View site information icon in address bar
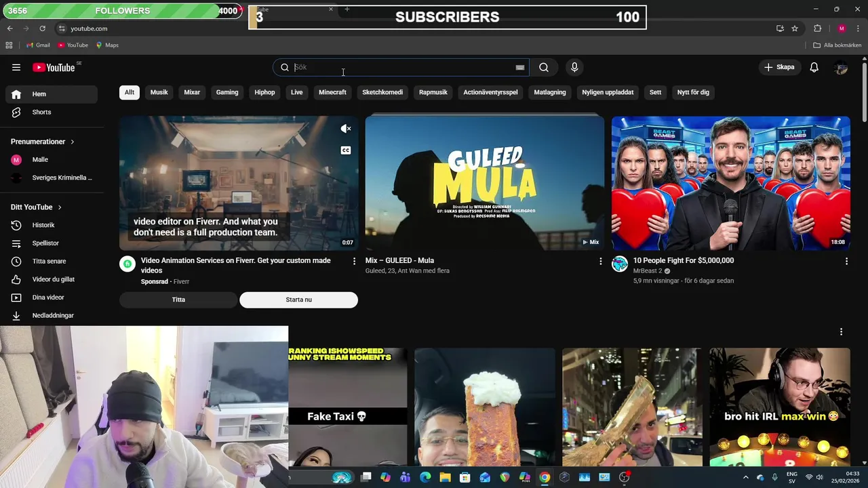The image size is (868, 488). (62, 28)
